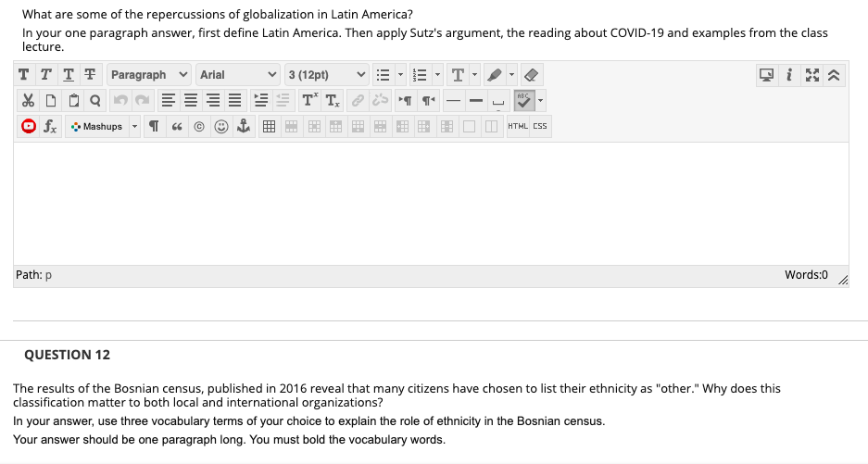868x464 pixels.
Task: Toggle italic text formatting
Action: pos(46,75)
